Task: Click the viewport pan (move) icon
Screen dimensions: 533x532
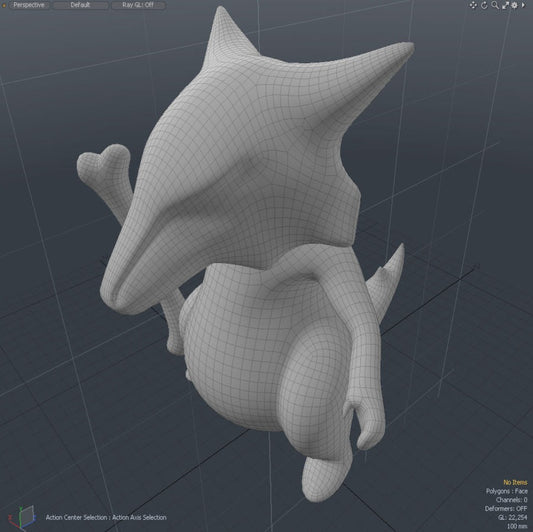Action: pyautogui.click(x=473, y=5)
